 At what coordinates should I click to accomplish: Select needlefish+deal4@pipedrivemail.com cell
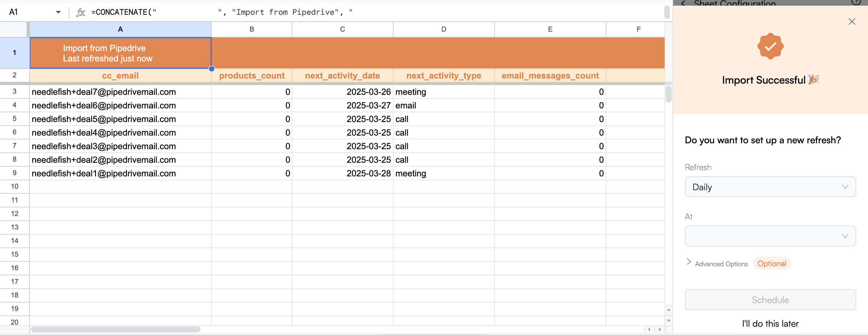tap(120, 132)
